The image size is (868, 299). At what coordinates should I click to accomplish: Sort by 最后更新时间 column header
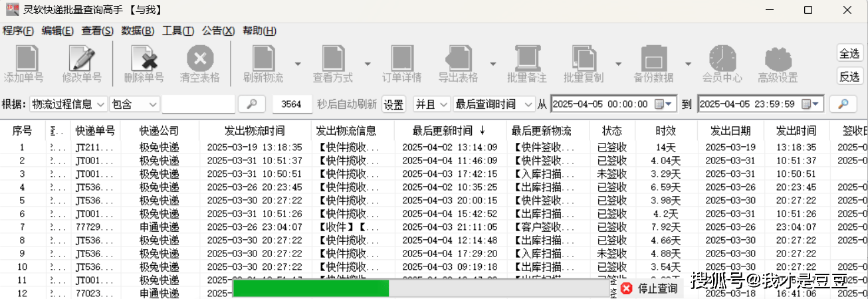coord(449,130)
